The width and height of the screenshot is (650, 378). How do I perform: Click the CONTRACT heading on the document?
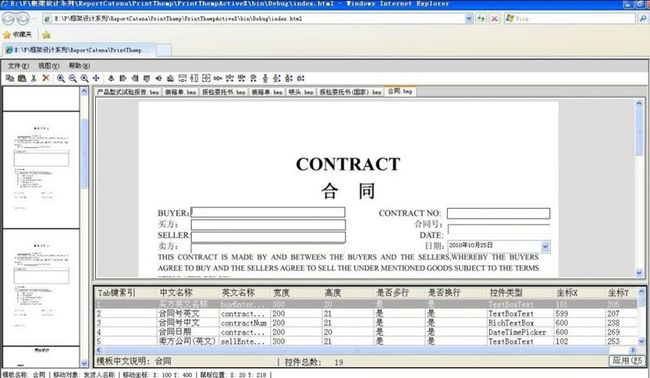pos(348,164)
